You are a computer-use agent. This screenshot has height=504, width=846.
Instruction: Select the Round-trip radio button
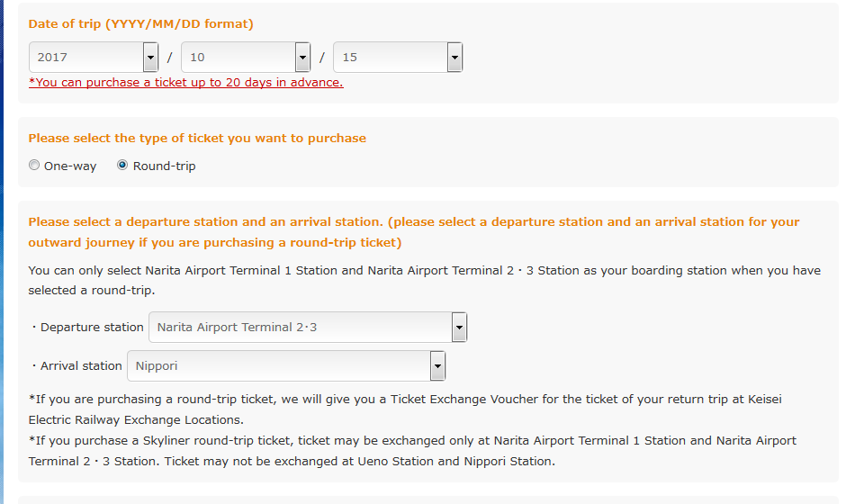(122, 166)
